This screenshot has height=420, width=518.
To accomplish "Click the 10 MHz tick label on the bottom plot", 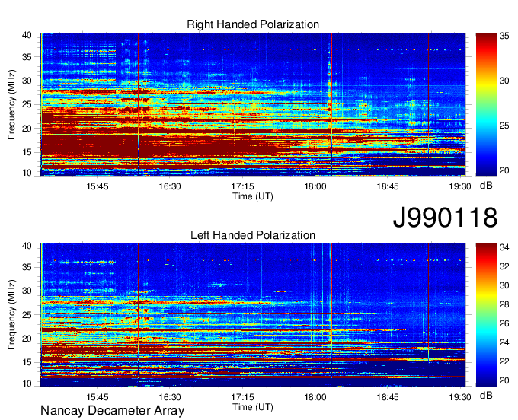I will coord(27,383).
